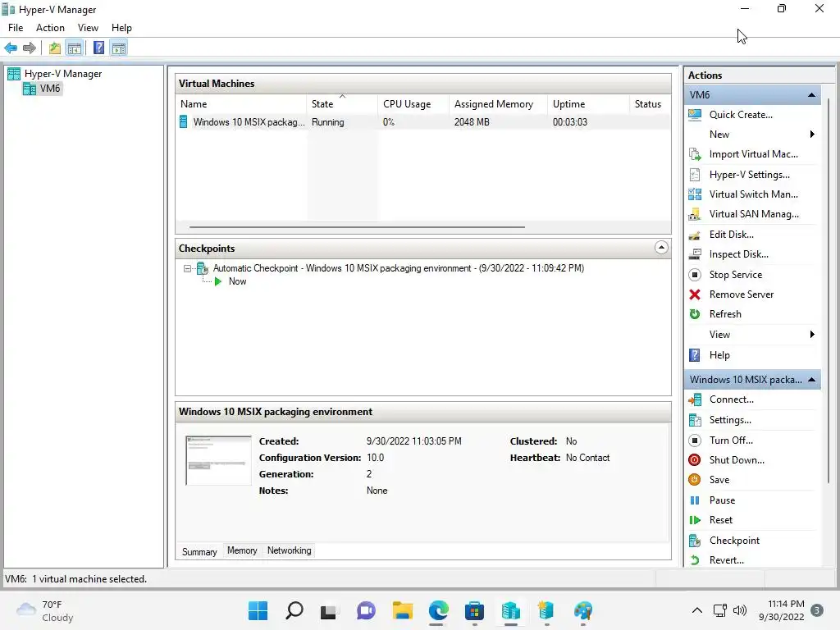Screen dimensions: 840x630
Task: Open VM Settings action
Action: point(729,420)
